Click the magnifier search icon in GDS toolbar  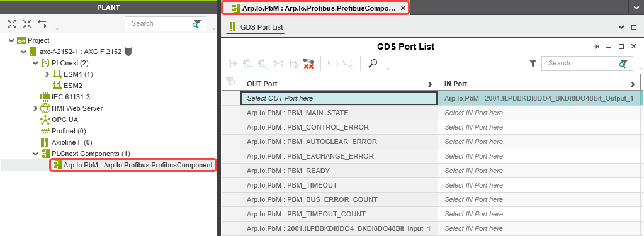(373, 63)
